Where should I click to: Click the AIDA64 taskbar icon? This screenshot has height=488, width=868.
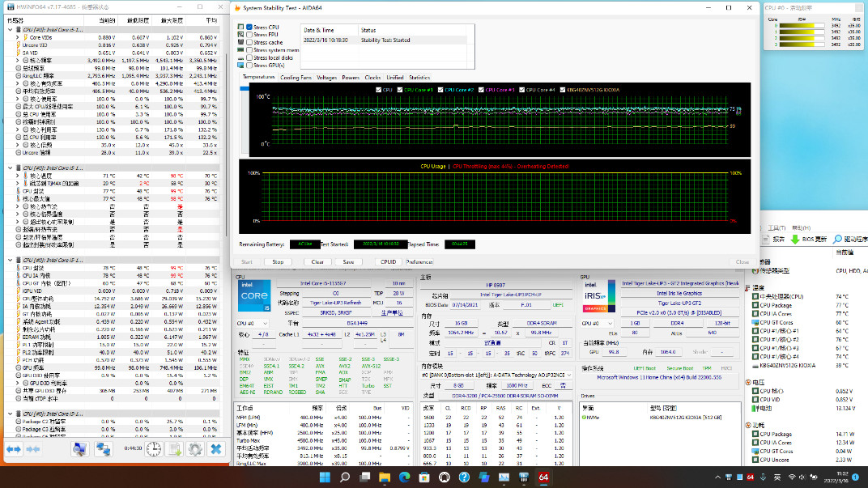pyautogui.click(x=543, y=477)
